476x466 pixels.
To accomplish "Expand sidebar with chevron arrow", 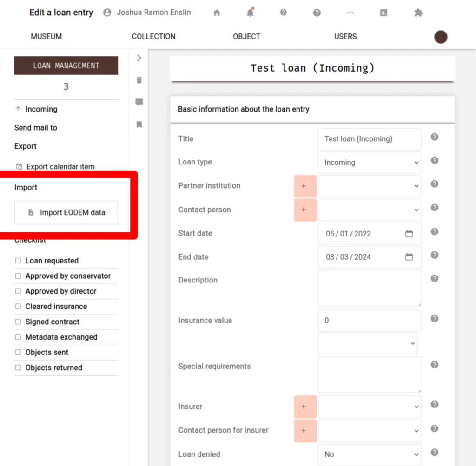I will coord(139,58).
